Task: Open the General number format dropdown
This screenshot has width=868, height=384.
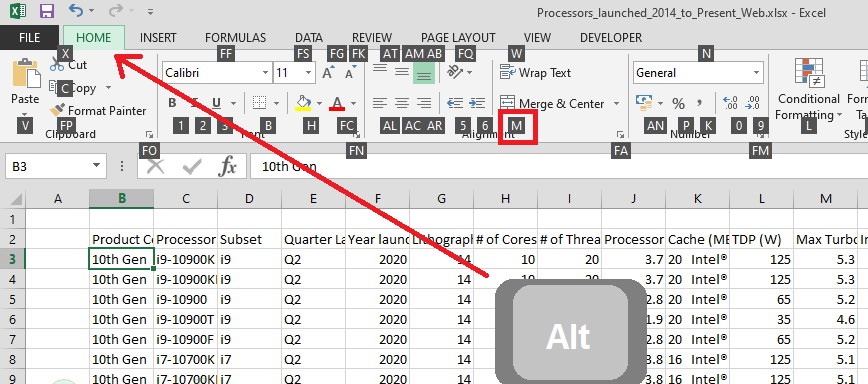Action: click(756, 73)
